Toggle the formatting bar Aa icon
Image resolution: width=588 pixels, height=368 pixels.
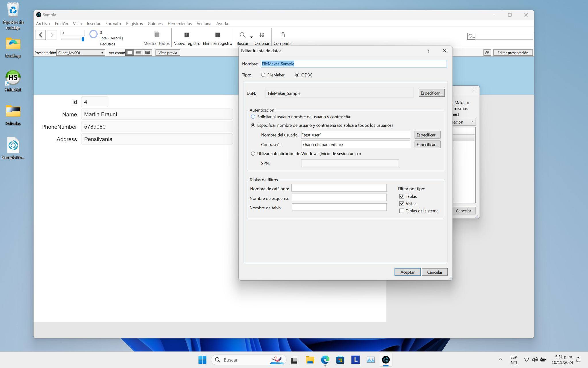[487, 53]
